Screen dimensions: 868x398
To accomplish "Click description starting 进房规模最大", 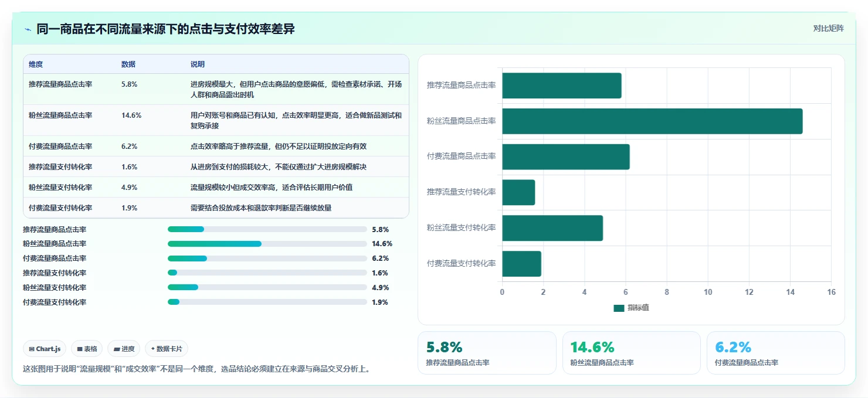I will [296, 90].
